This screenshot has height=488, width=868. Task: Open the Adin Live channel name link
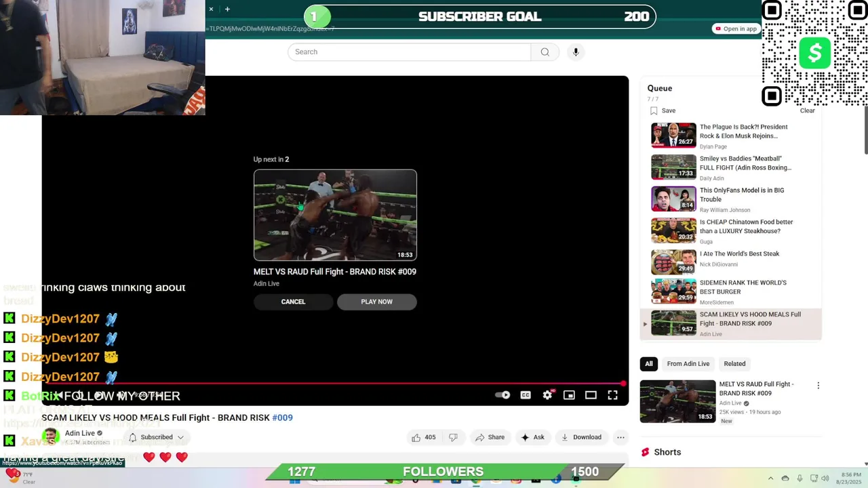click(x=80, y=433)
